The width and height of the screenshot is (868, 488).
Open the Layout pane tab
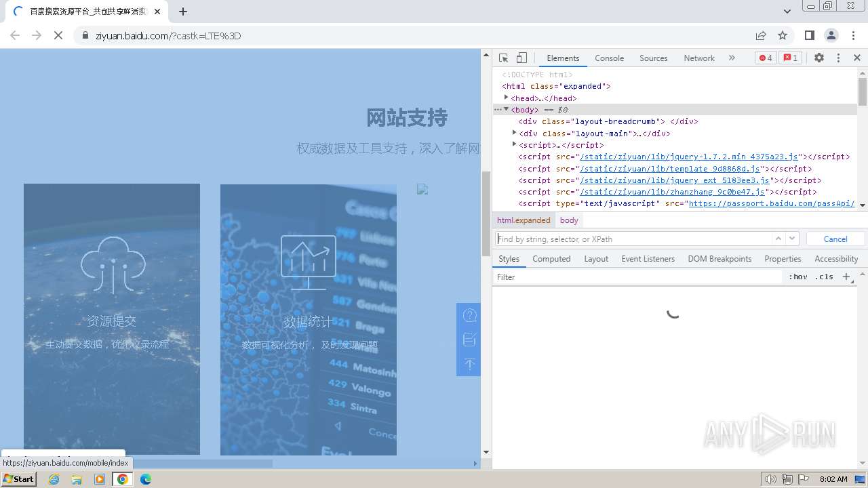[596, 259]
